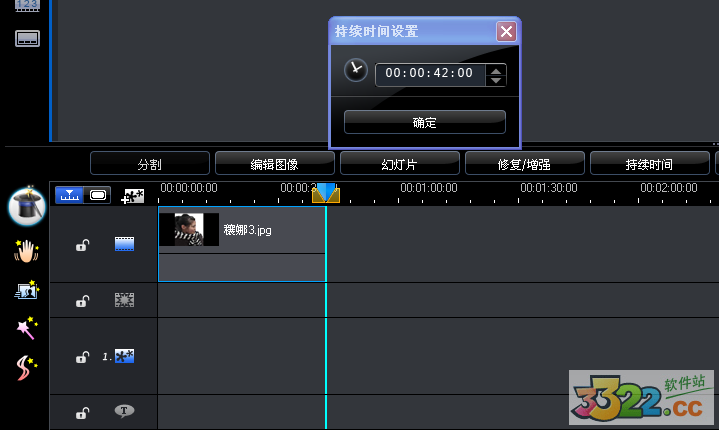719x430 pixels.
Task: Toggle lock on the overlay effects track
Action: point(82,301)
